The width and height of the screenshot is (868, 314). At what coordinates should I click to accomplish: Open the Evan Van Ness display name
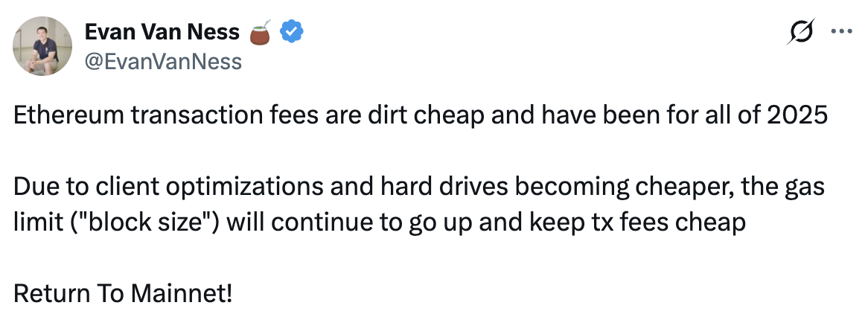pyautogui.click(x=163, y=32)
